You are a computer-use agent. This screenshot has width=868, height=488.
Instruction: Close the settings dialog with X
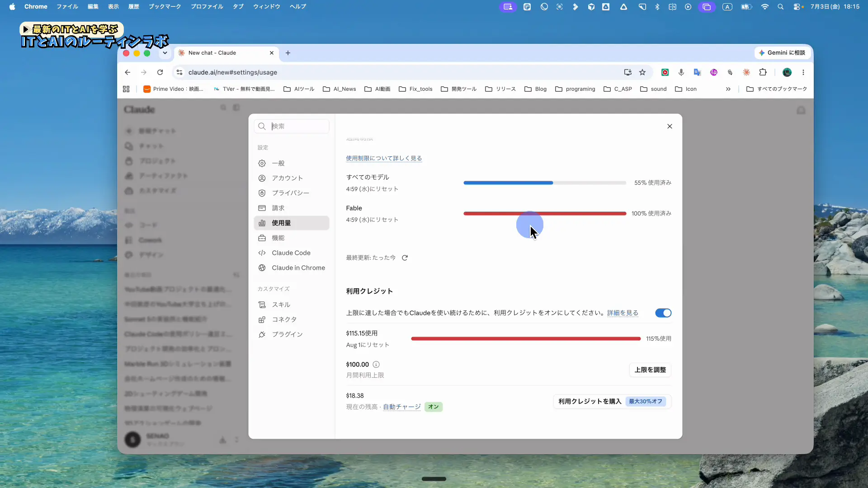(670, 127)
